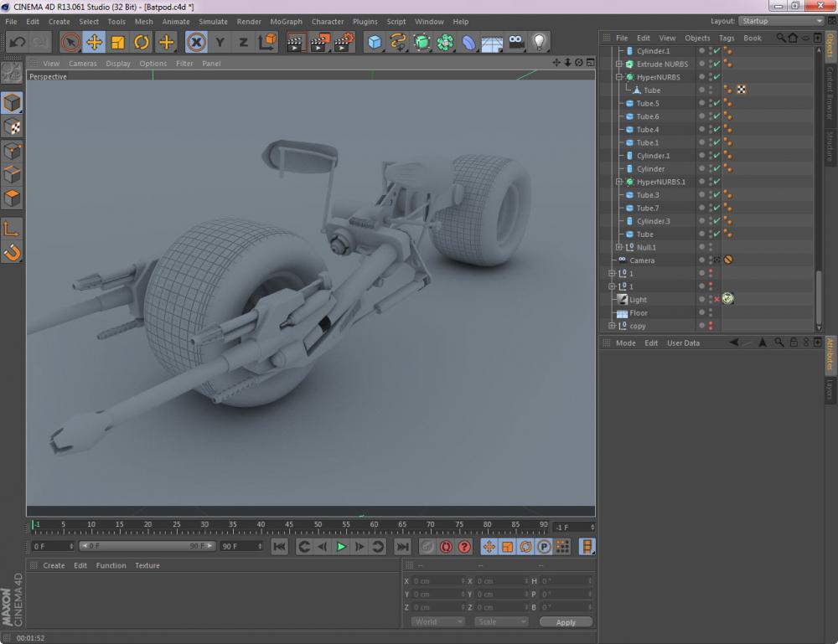The width and height of the screenshot is (838, 644).
Task: Open the MoGraph menu
Action: (x=286, y=22)
